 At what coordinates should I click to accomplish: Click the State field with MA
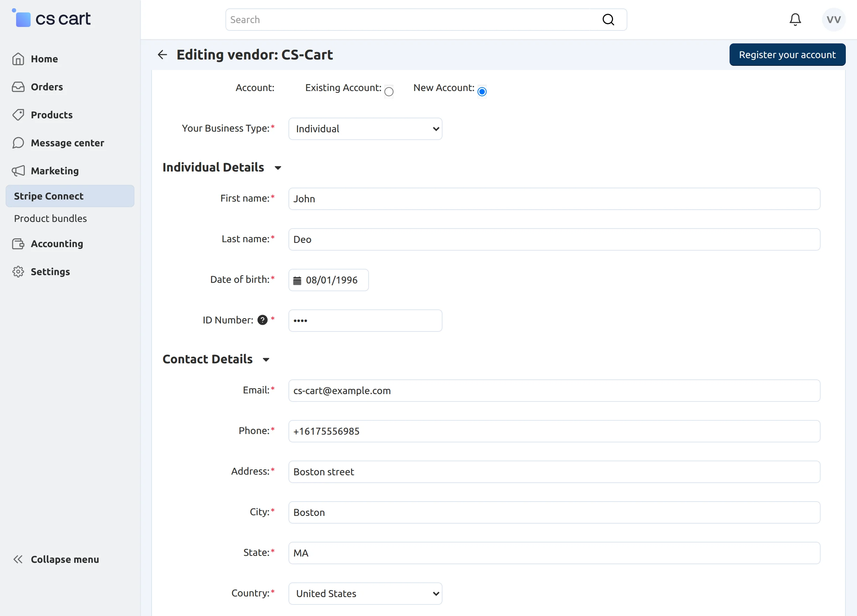coord(554,553)
